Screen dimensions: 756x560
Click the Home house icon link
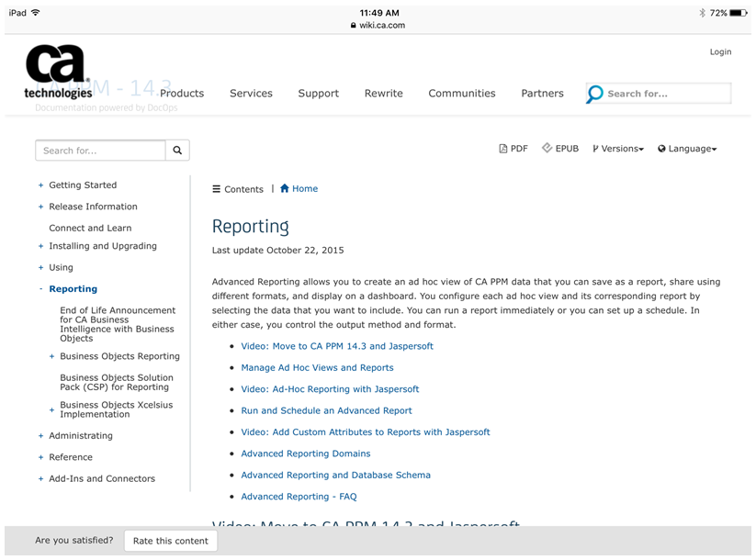click(299, 188)
